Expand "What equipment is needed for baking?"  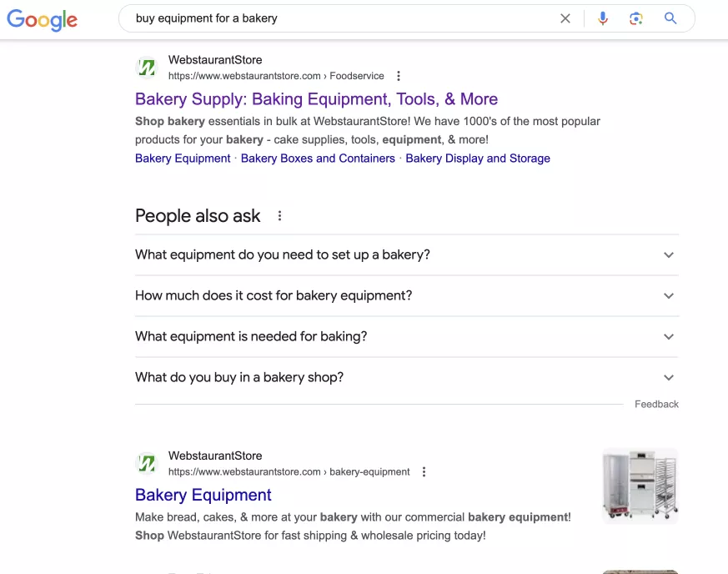[x=407, y=337]
